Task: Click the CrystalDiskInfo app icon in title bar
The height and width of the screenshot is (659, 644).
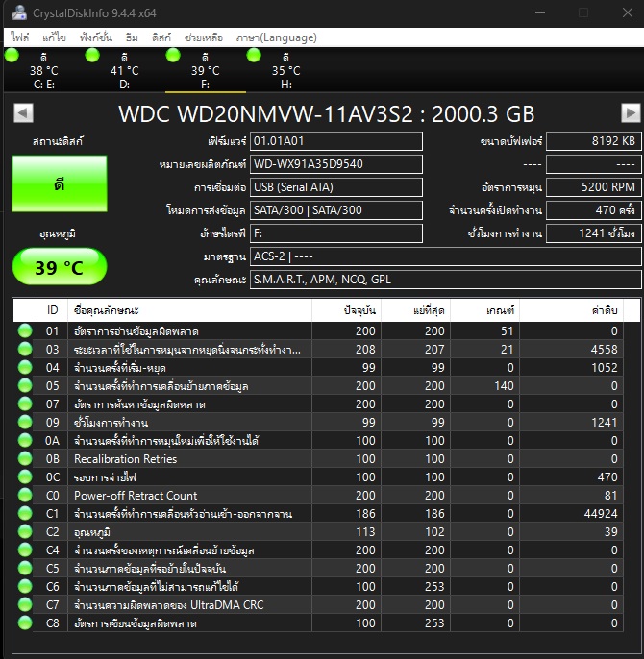Action: click(19, 13)
